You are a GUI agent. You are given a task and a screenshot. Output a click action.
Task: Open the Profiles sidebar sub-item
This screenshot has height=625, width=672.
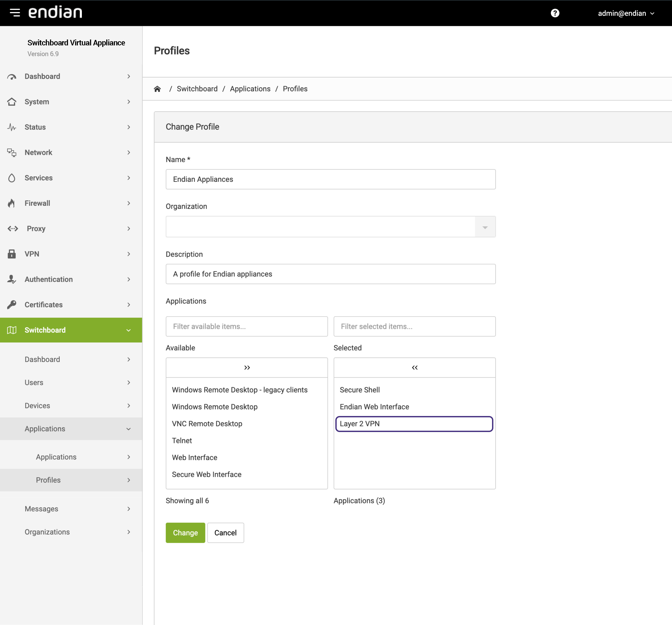pos(71,480)
